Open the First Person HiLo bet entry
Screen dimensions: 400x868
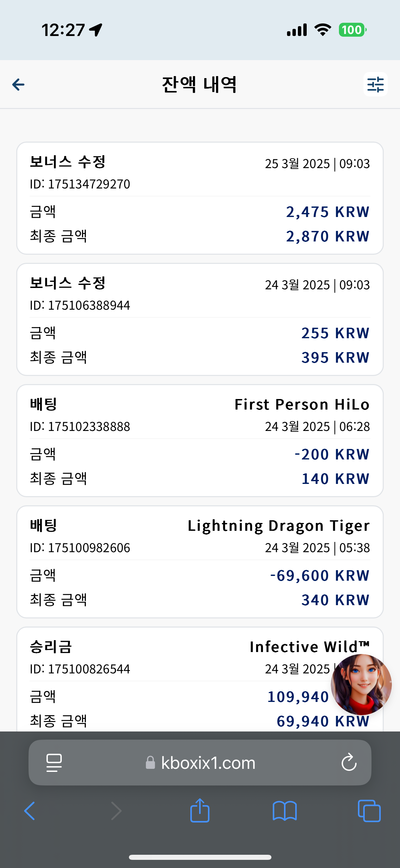200,440
